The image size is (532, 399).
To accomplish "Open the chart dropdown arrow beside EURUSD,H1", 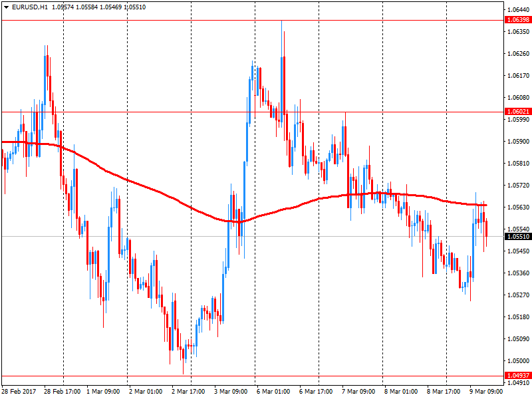I will pyautogui.click(x=6, y=7).
